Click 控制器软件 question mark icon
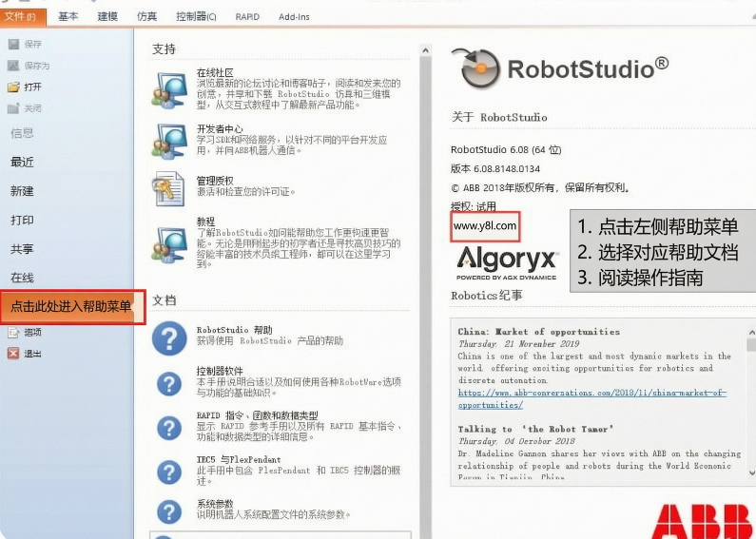 tap(169, 384)
